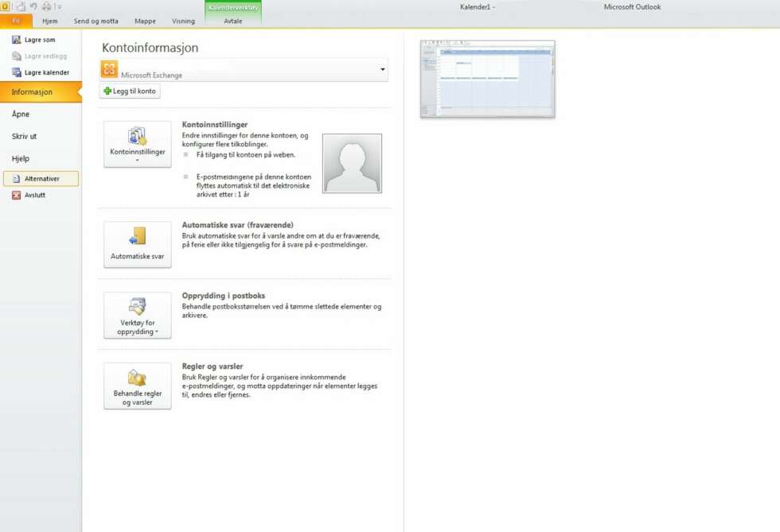The width and height of the screenshot is (780, 532).
Task: Click the print icon in quick access toolbar
Action: 46,6
